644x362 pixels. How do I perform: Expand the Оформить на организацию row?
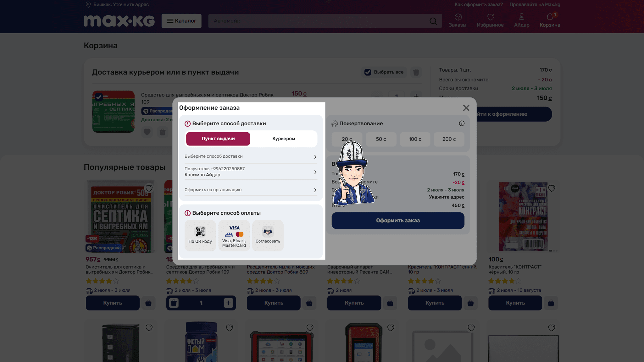click(251, 190)
